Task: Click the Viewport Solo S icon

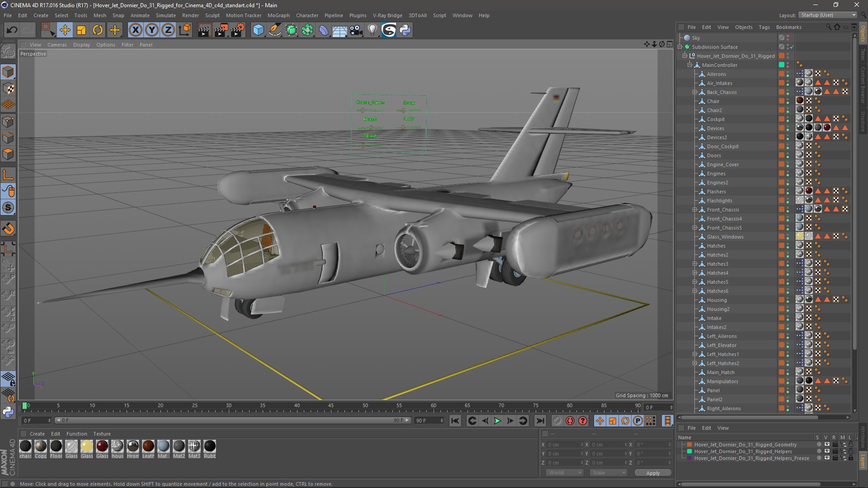Action: coord(8,208)
